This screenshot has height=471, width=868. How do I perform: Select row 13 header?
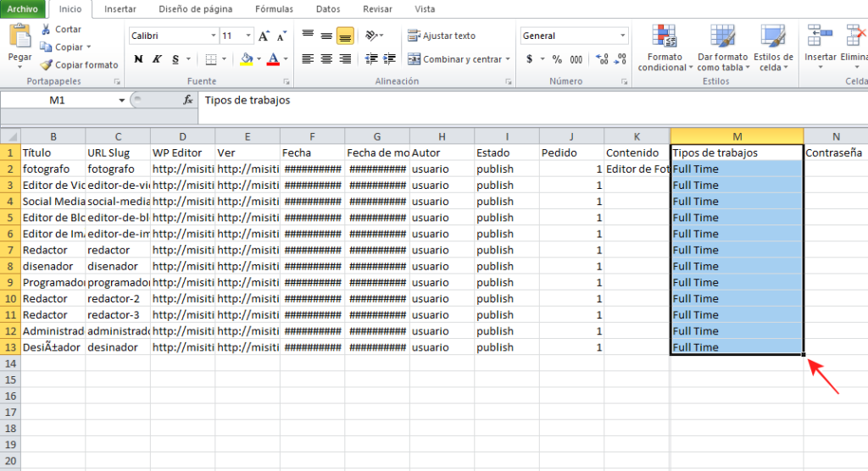(x=10, y=347)
